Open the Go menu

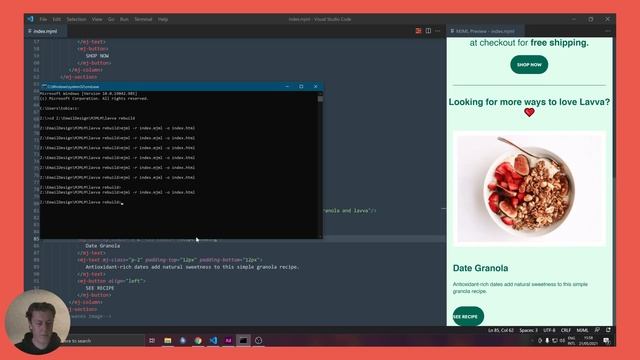click(111, 19)
